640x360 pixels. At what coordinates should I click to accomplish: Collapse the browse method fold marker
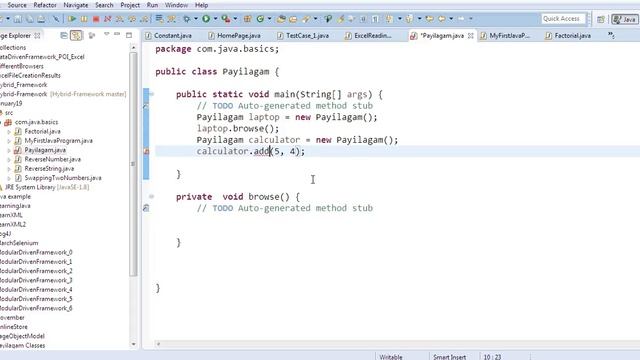tap(151, 197)
